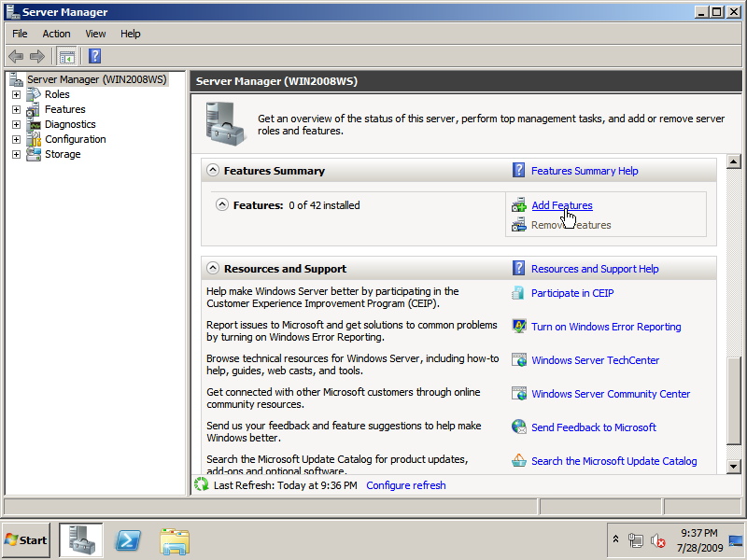Select the Diagnostics tree item label
747x560 pixels.
click(70, 124)
